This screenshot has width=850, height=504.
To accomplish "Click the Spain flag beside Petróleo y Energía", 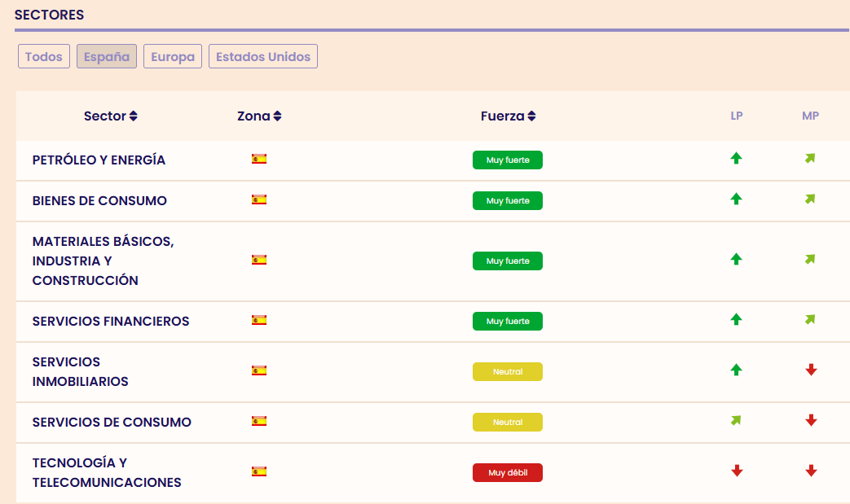I will [x=259, y=159].
